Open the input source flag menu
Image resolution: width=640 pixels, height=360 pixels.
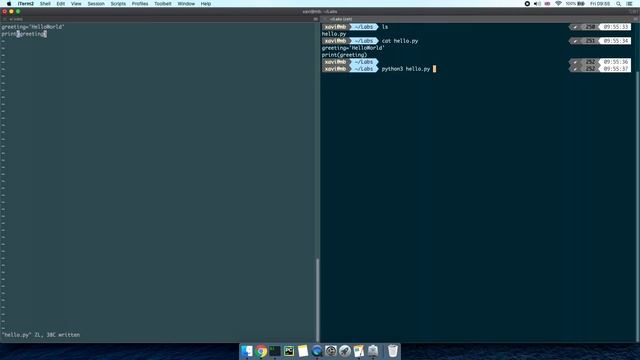(547, 4)
